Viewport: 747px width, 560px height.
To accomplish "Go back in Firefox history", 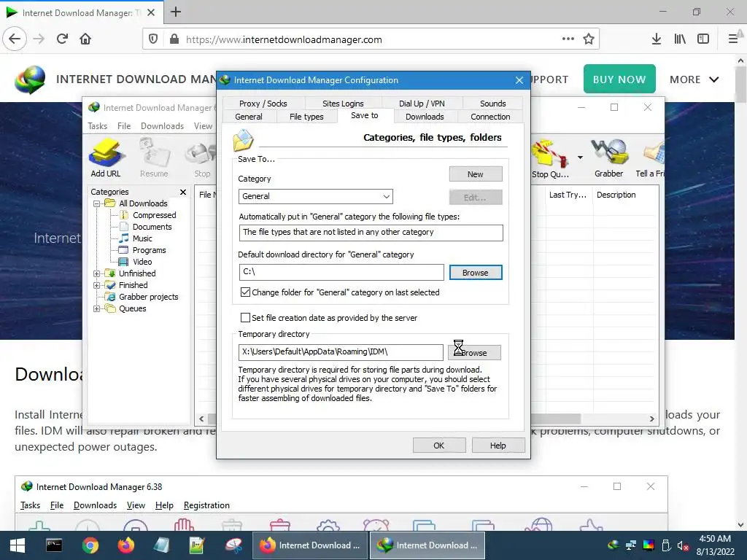I will [x=15, y=39].
